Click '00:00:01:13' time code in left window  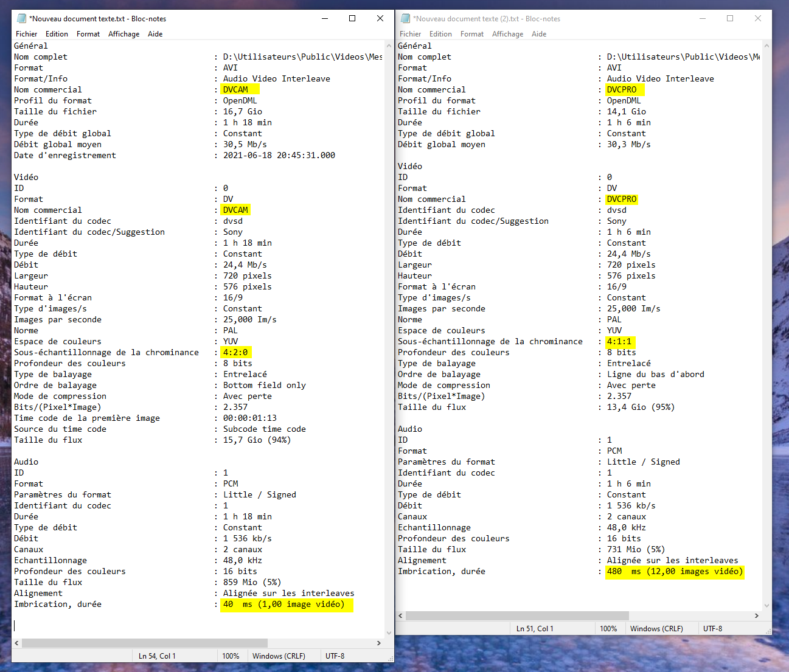tap(250, 418)
